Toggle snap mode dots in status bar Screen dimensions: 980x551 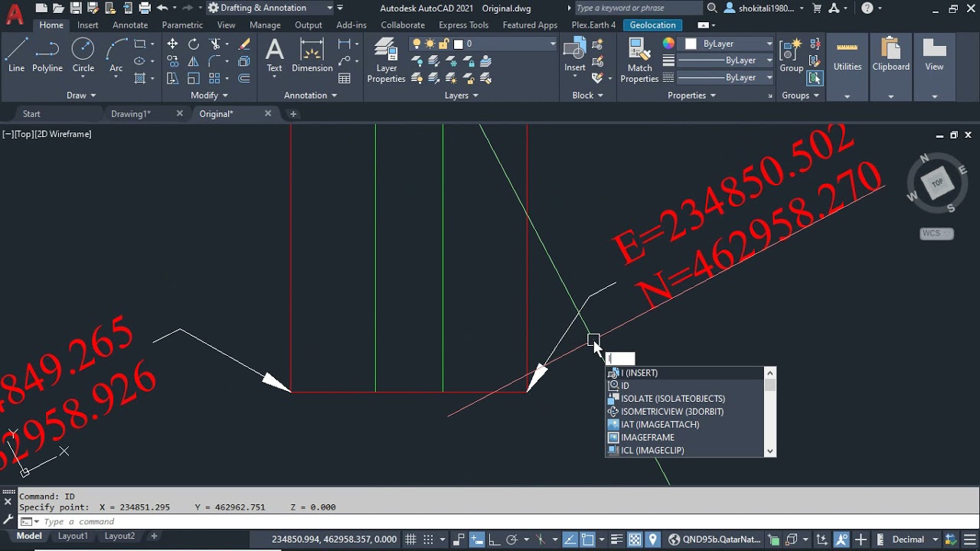[429, 540]
